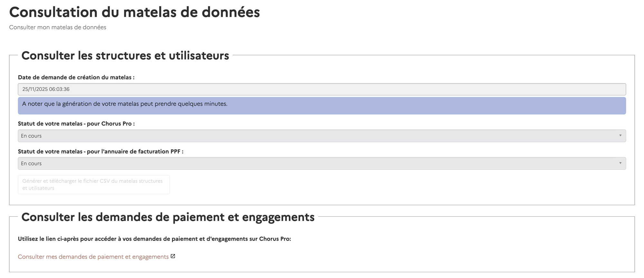
Task: Click the 'Consulter mon matelas de données' subtitle
Action: click(x=58, y=27)
